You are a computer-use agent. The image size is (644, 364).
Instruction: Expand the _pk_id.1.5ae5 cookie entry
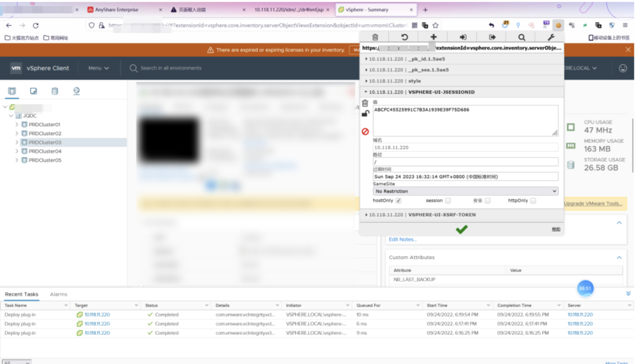pyautogui.click(x=462, y=59)
